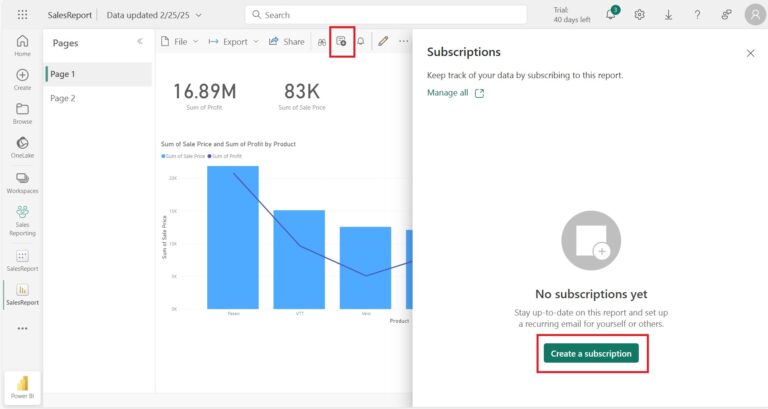768x409 pixels.
Task: Click the Power BI logo button
Action: point(23,387)
